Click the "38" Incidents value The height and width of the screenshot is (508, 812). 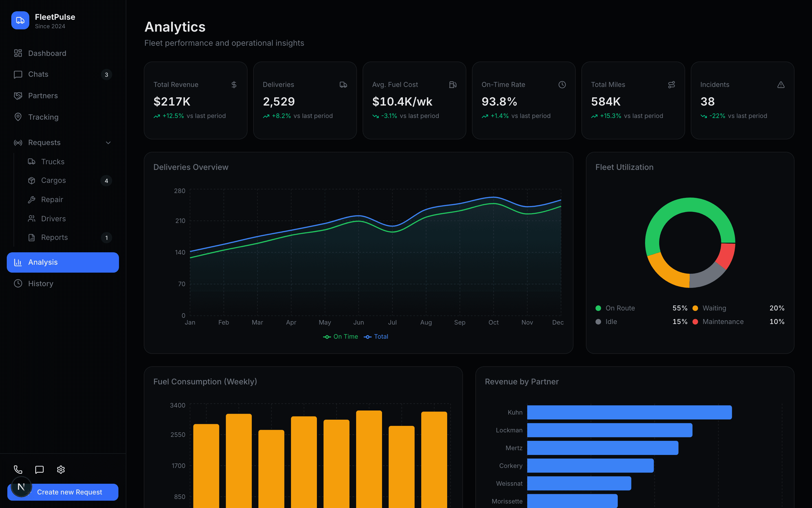(x=707, y=102)
